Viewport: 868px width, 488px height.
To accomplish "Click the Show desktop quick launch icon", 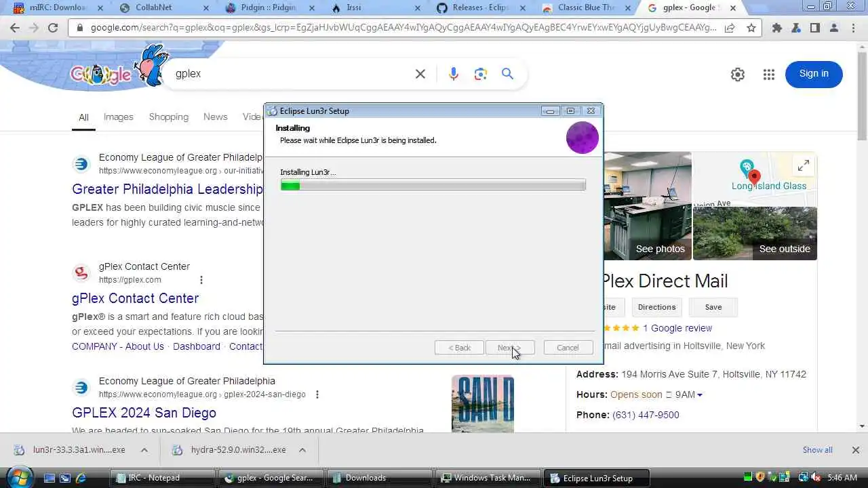I will coord(49,478).
